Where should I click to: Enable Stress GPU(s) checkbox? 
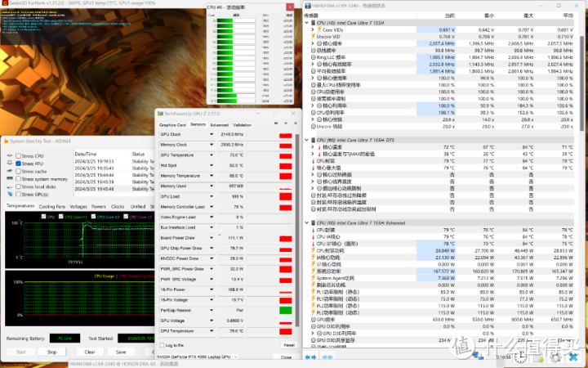coord(18,194)
